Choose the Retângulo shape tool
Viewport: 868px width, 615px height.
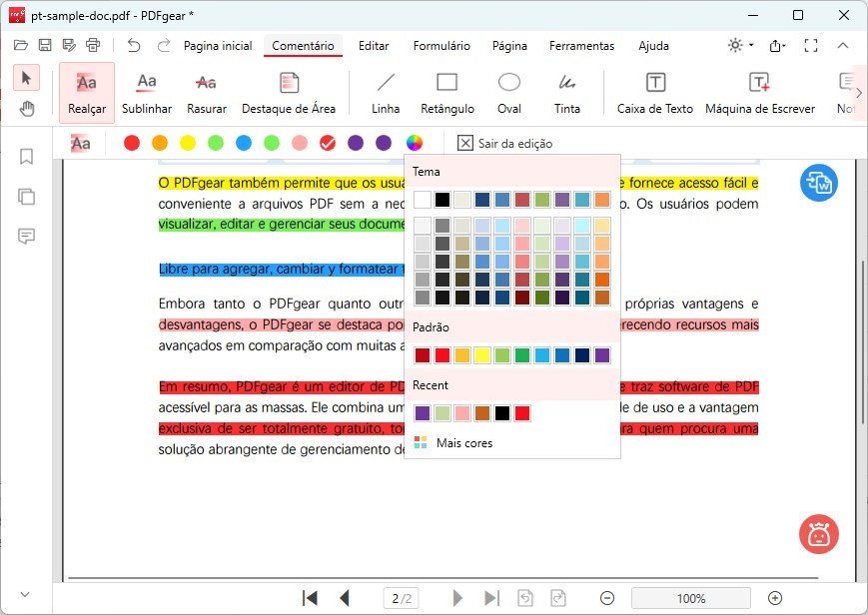pyautogui.click(x=446, y=93)
